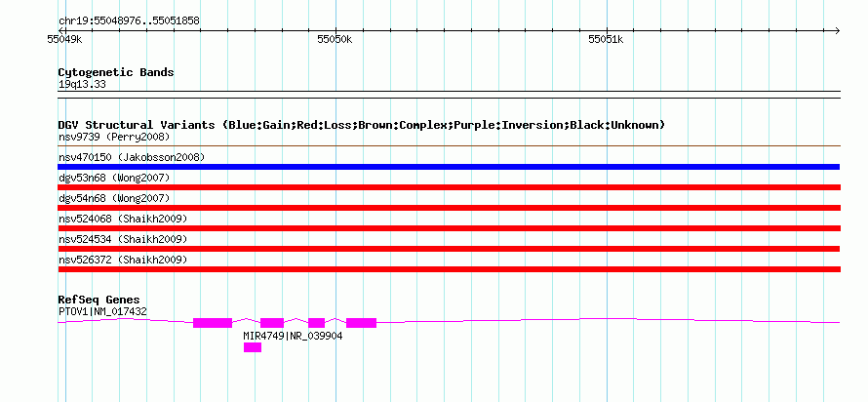This screenshot has height=402, width=868.
Task: Click the first PTOV1 exon block
Action: click(213, 323)
